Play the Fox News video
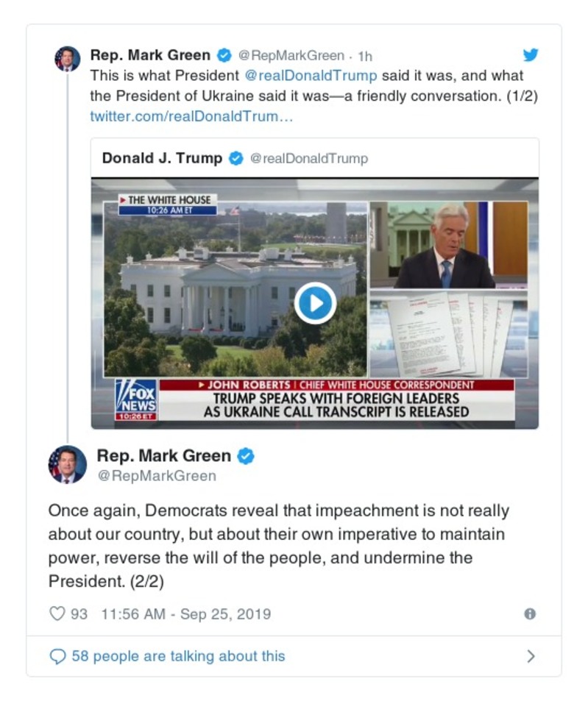The height and width of the screenshot is (704, 588). click(315, 303)
